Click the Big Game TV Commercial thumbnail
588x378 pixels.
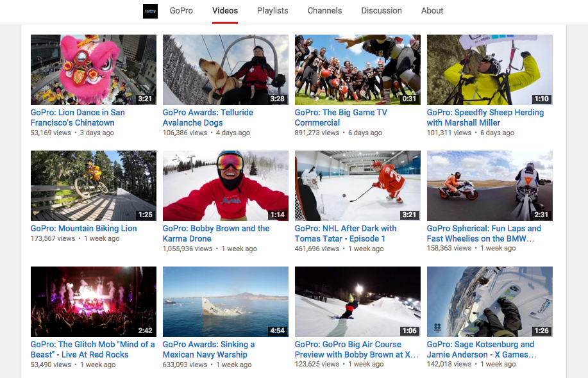(357, 70)
